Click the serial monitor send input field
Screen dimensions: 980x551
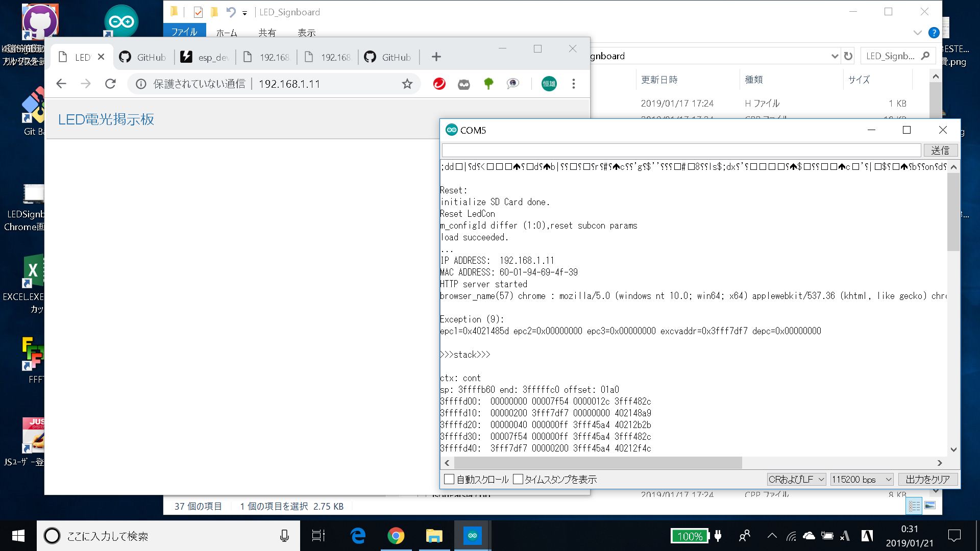click(681, 150)
